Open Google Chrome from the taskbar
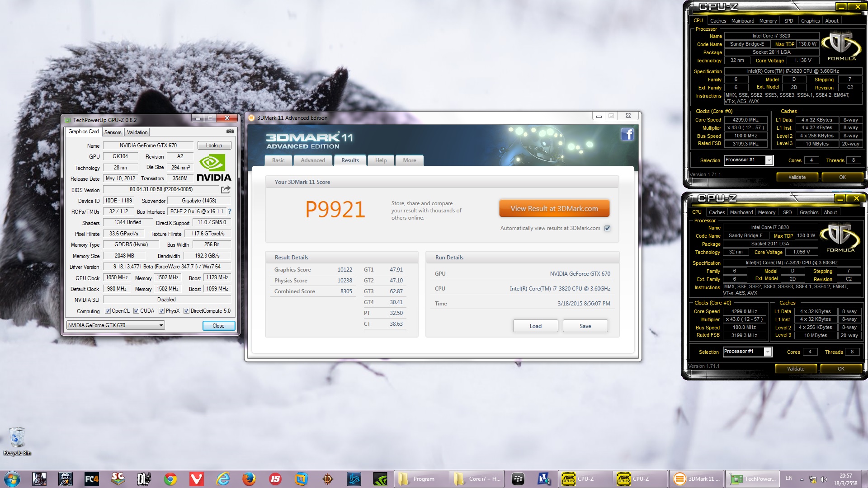The width and height of the screenshot is (868, 488). 170,479
